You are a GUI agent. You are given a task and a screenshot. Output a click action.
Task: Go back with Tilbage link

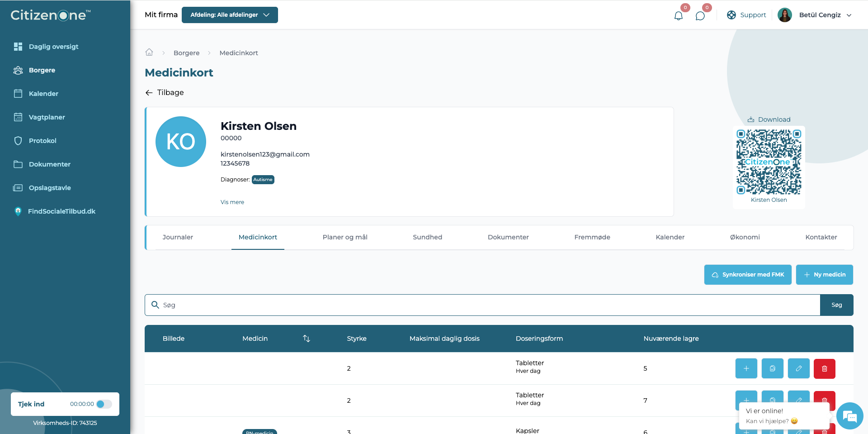165,92
